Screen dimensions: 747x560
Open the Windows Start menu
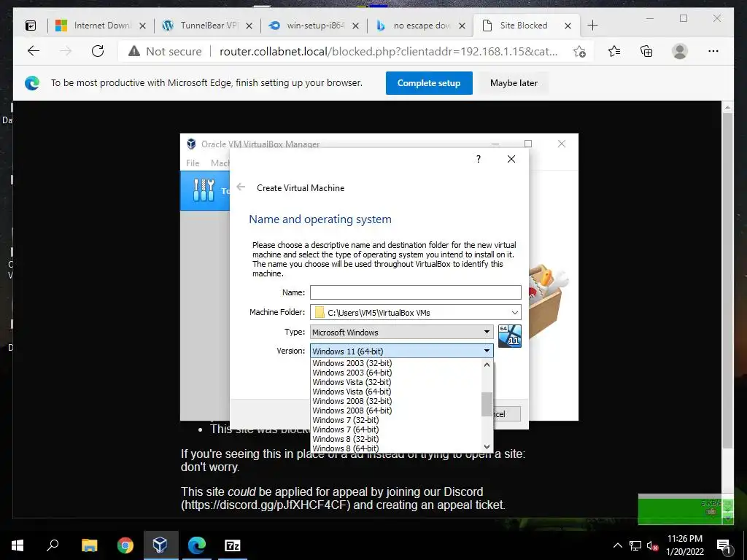coord(18,545)
